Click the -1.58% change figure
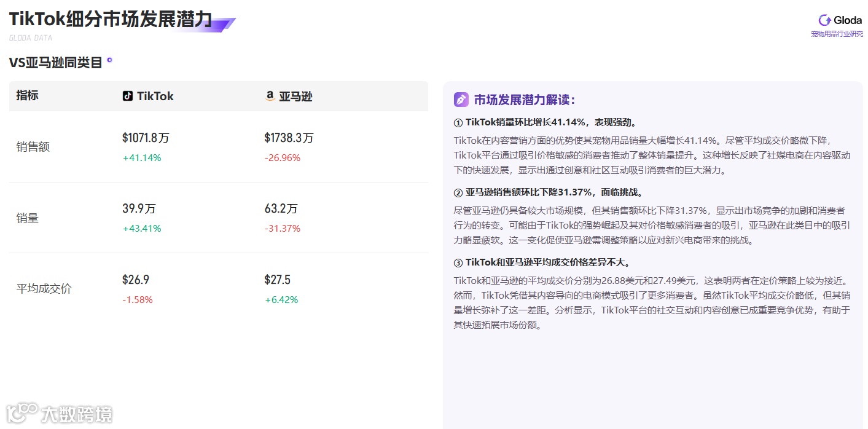 tap(138, 300)
